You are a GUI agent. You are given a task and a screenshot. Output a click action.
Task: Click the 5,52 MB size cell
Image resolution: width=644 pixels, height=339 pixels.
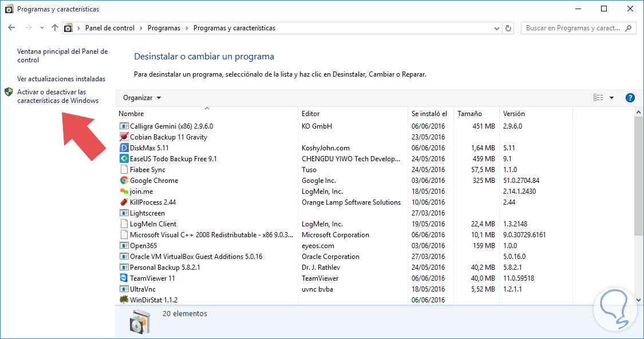(x=483, y=289)
